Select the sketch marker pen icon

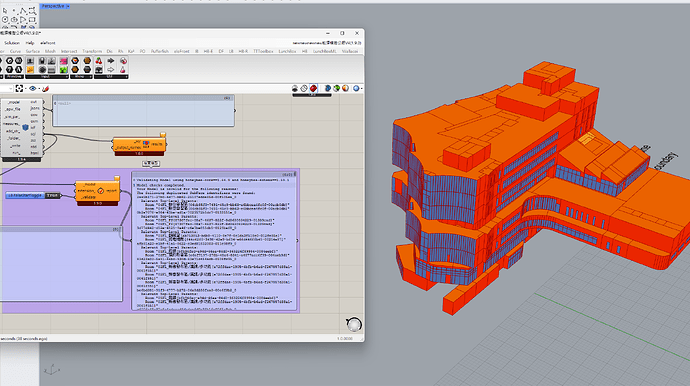coord(45,88)
